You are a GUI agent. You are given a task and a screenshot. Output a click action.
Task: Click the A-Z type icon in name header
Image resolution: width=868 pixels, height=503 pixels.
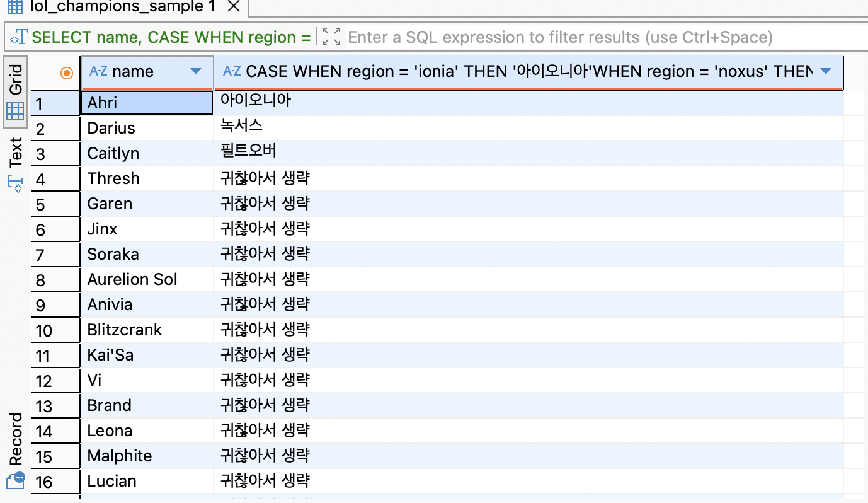[x=98, y=71]
